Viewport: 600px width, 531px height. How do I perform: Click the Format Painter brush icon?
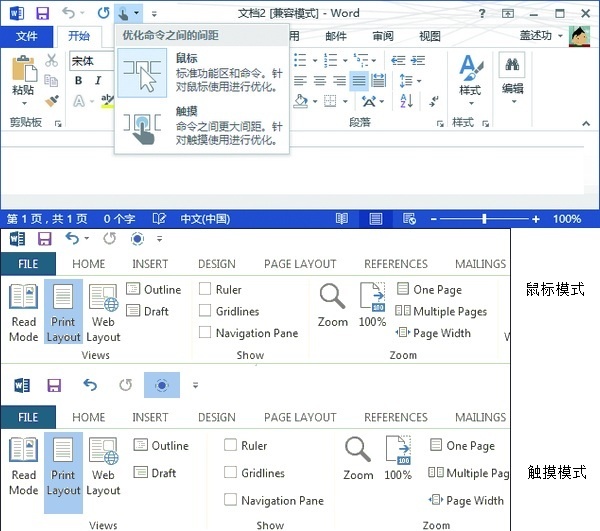pos(52,101)
